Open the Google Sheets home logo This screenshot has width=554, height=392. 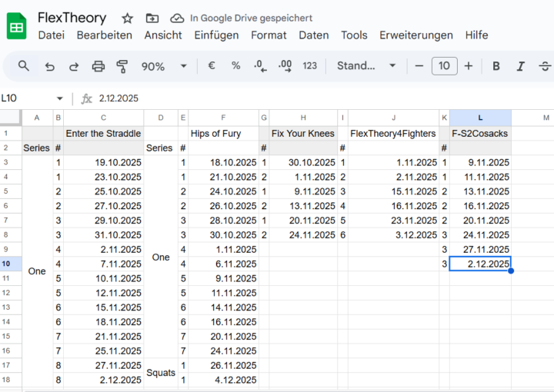click(x=17, y=26)
